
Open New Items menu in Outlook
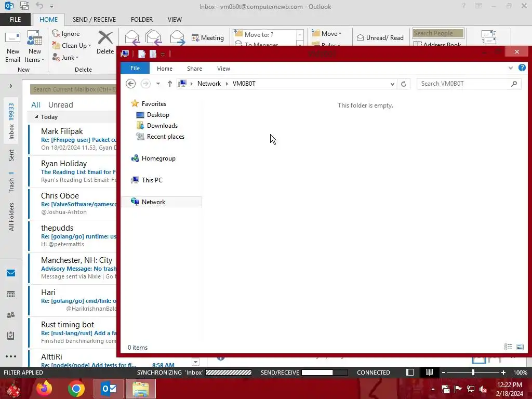click(35, 47)
